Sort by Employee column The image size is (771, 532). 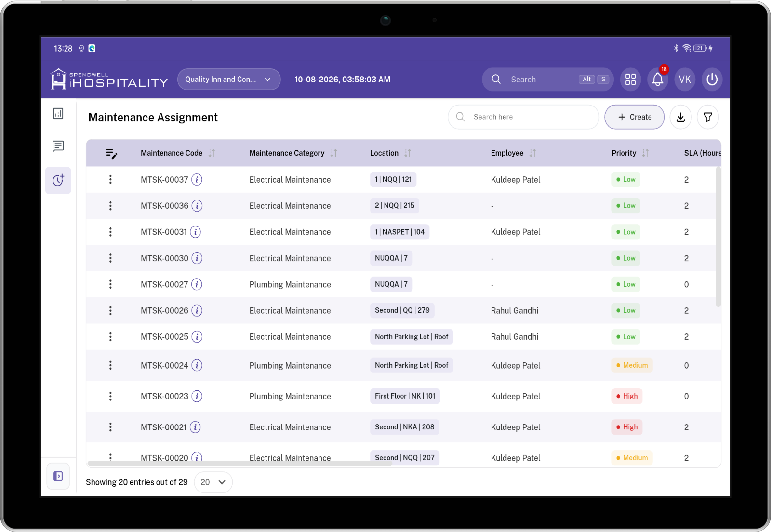click(532, 153)
